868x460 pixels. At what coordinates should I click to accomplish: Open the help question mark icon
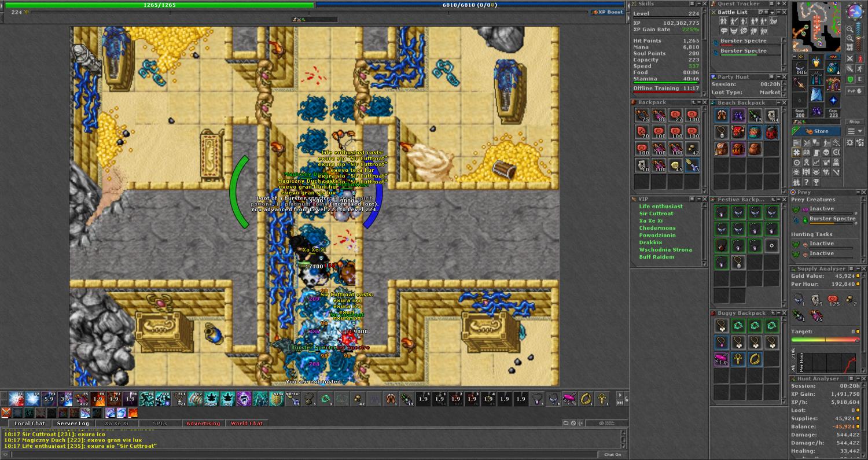pyautogui.click(x=806, y=182)
